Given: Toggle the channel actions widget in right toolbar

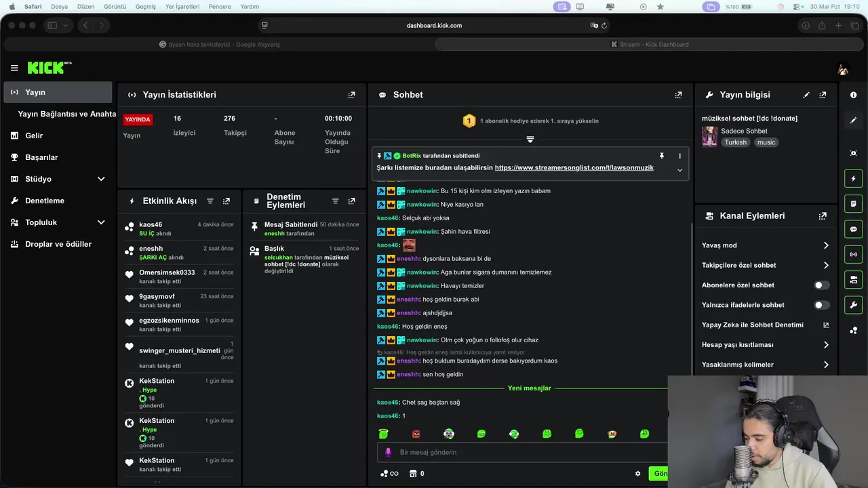Looking at the screenshot, I should [x=853, y=279].
